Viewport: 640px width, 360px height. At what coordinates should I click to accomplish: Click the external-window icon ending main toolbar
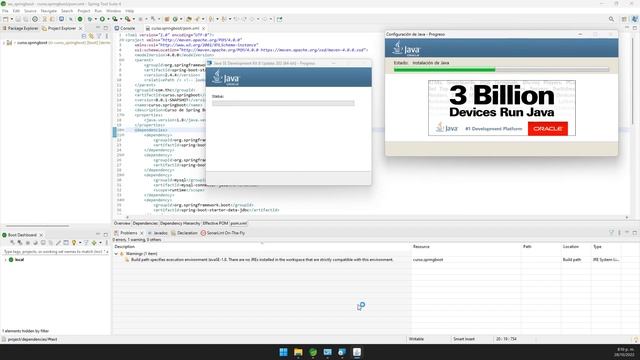280,19
